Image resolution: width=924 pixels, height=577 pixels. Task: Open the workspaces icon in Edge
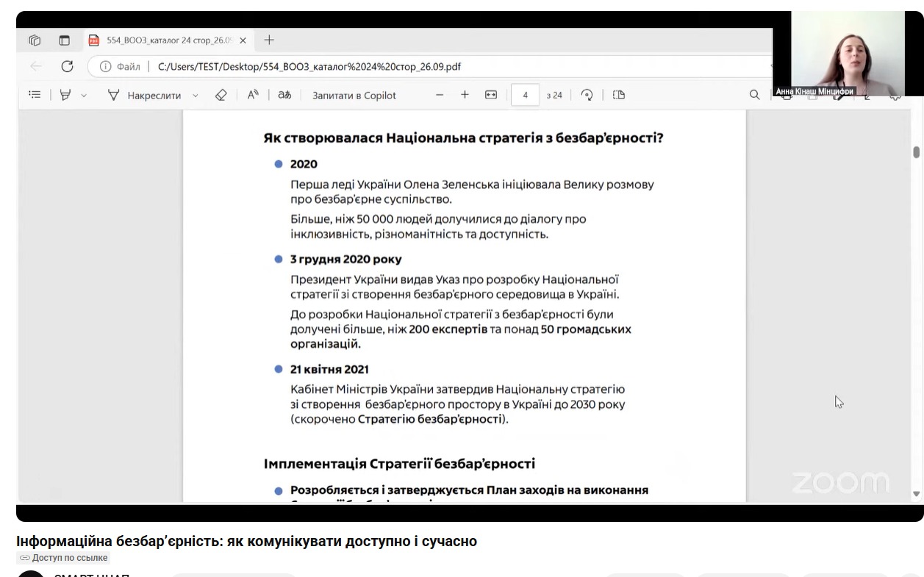coord(35,40)
